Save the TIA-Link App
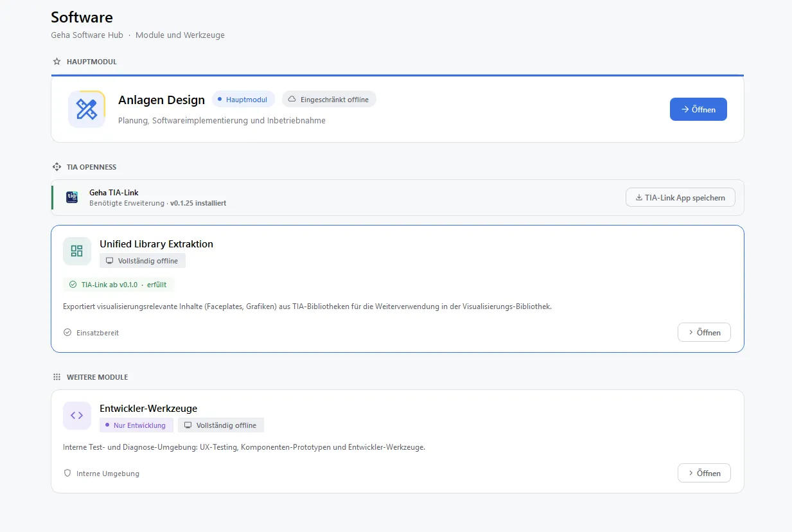 pos(680,198)
